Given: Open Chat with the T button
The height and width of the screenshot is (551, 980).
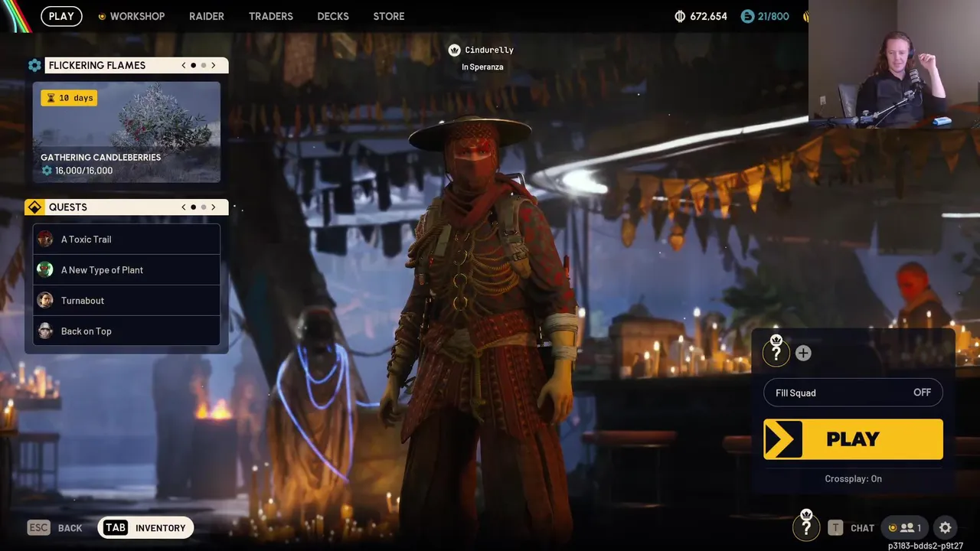Looking at the screenshot, I should [x=851, y=528].
